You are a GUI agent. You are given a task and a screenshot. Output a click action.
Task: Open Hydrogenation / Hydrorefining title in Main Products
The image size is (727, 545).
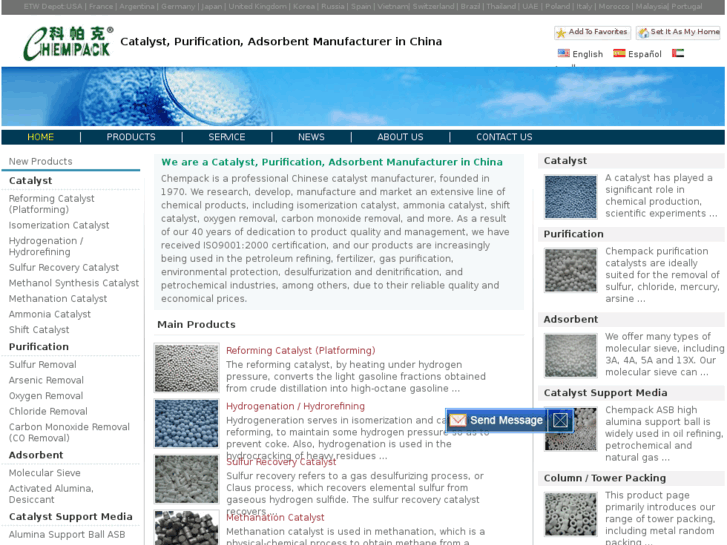[295, 406]
